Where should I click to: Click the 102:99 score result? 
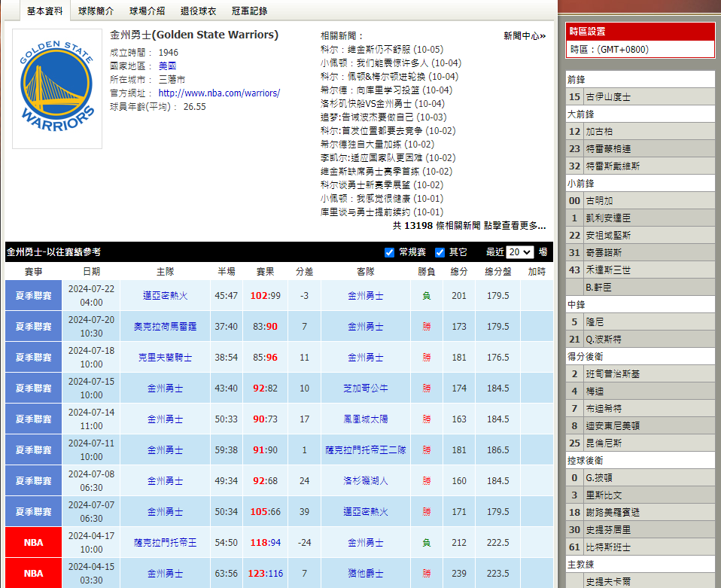[x=266, y=296]
